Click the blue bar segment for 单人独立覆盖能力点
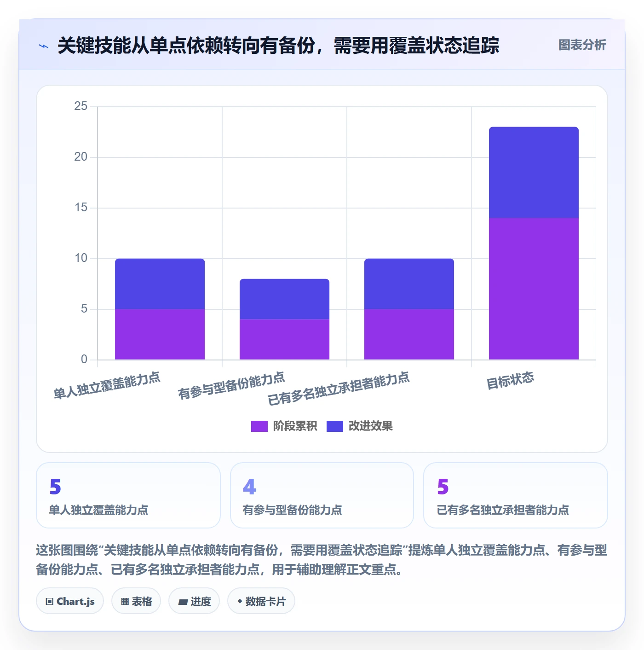This screenshot has height=650, width=644. [160, 284]
